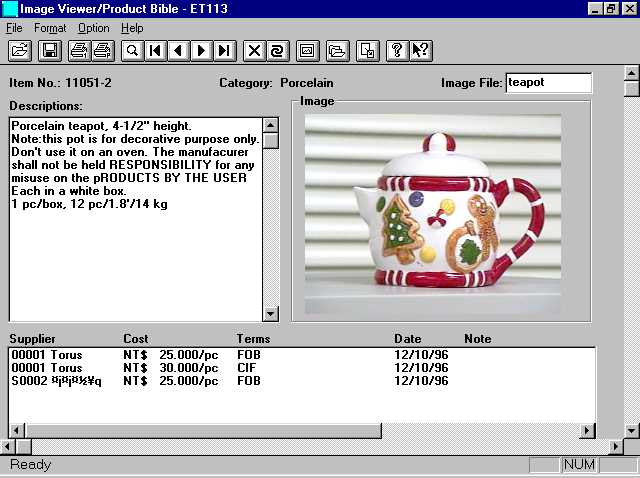Open the Format menu
Viewport: 640px width, 478px height.
tap(50, 28)
